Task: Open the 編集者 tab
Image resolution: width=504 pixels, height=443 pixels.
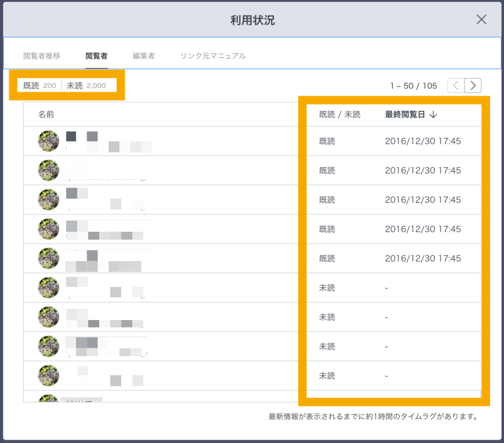Action: click(143, 56)
